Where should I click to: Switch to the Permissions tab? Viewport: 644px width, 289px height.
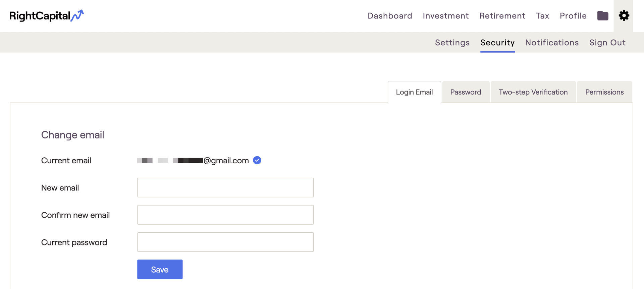[604, 92]
